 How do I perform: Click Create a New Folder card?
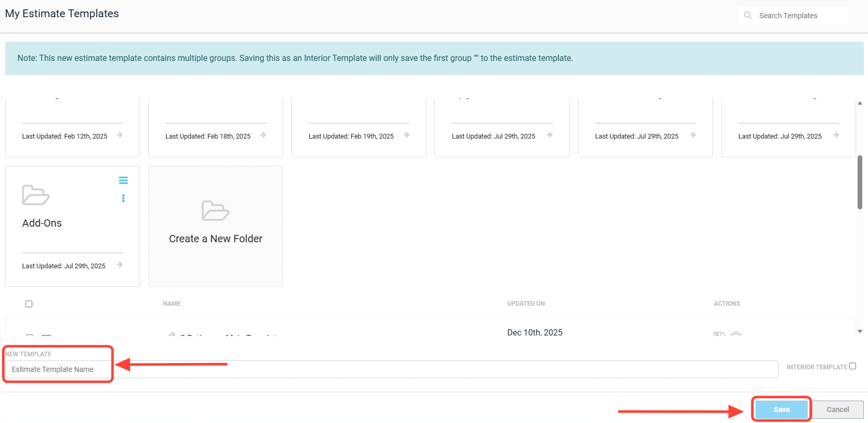(215, 226)
